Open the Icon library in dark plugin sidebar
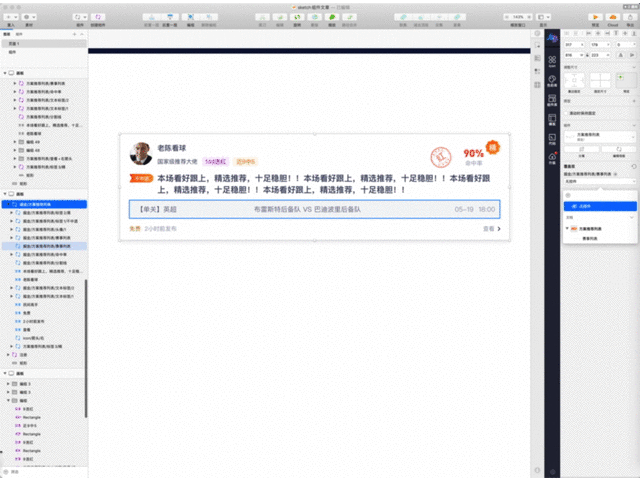Viewport: 640px width, 480px height. [x=552, y=62]
